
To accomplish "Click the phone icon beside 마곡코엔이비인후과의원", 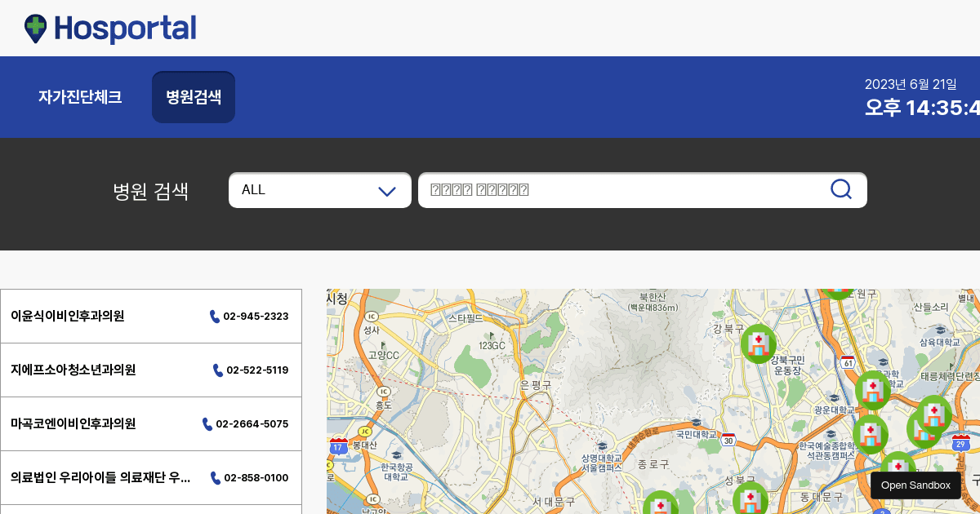I will (x=206, y=423).
